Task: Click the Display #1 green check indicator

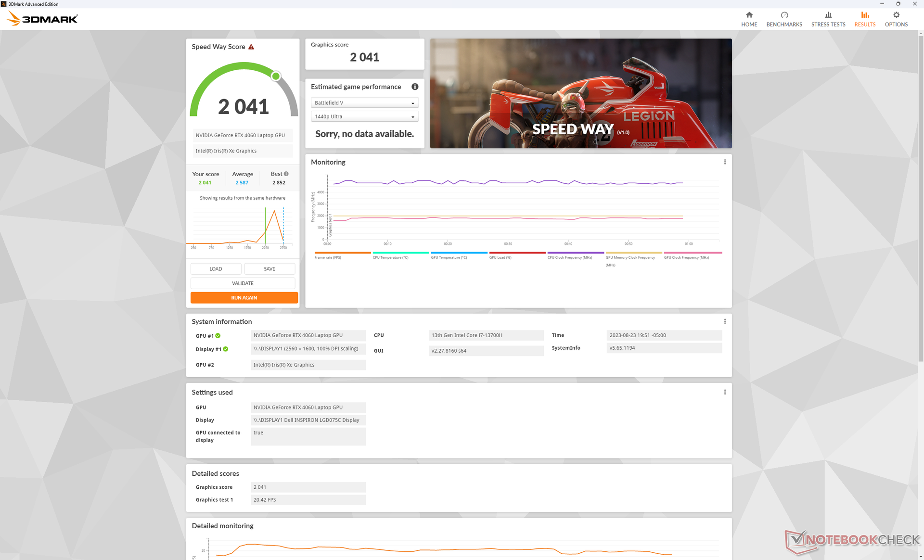Action: (226, 349)
